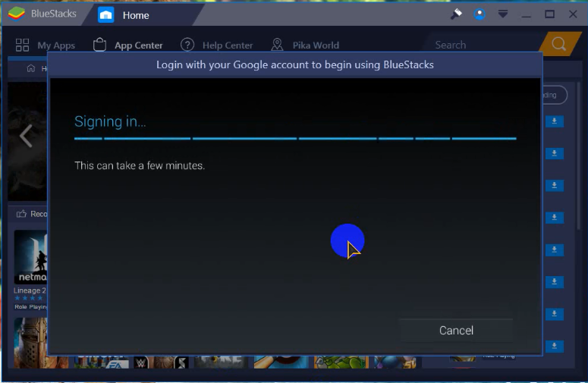Open the themes pin icon in title bar
The height and width of the screenshot is (383, 588).
click(x=456, y=14)
